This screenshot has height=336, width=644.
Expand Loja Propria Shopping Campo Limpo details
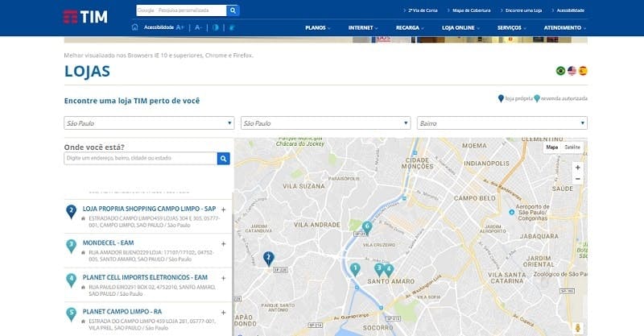point(224,209)
